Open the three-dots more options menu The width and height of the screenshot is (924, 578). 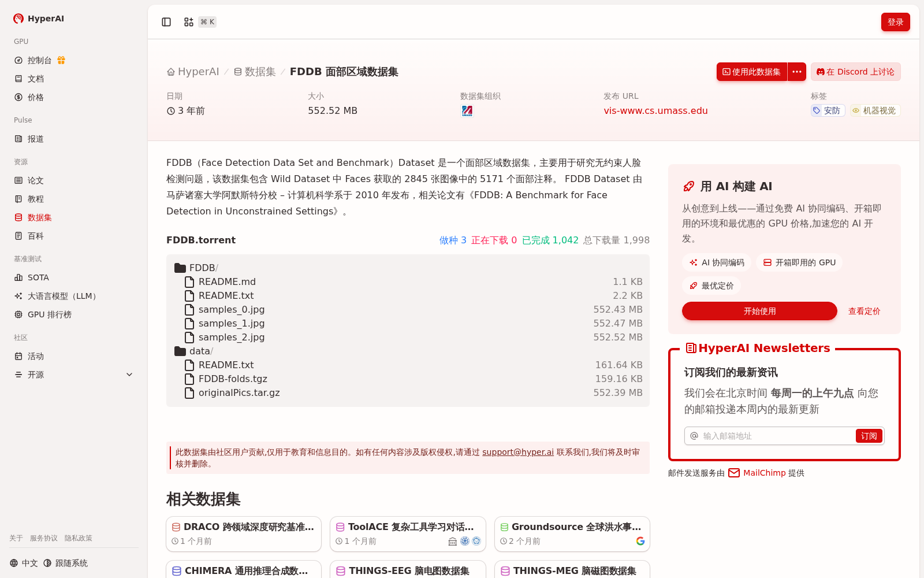pos(797,72)
